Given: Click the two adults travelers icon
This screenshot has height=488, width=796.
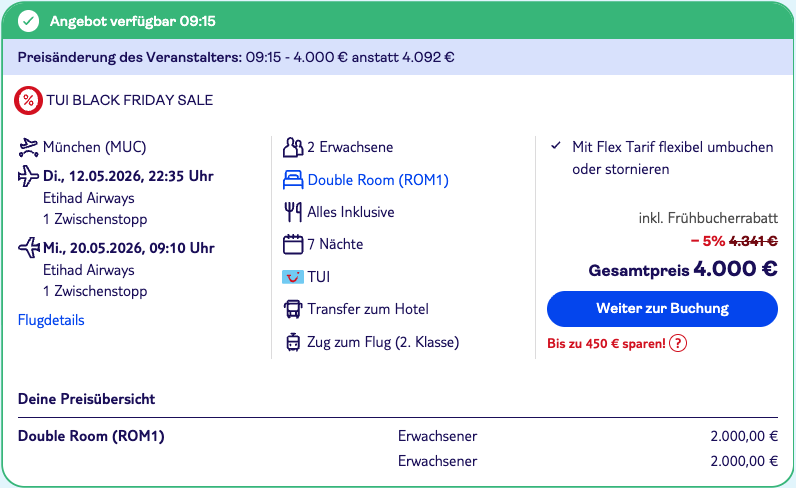Looking at the screenshot, I should [293, 148].
